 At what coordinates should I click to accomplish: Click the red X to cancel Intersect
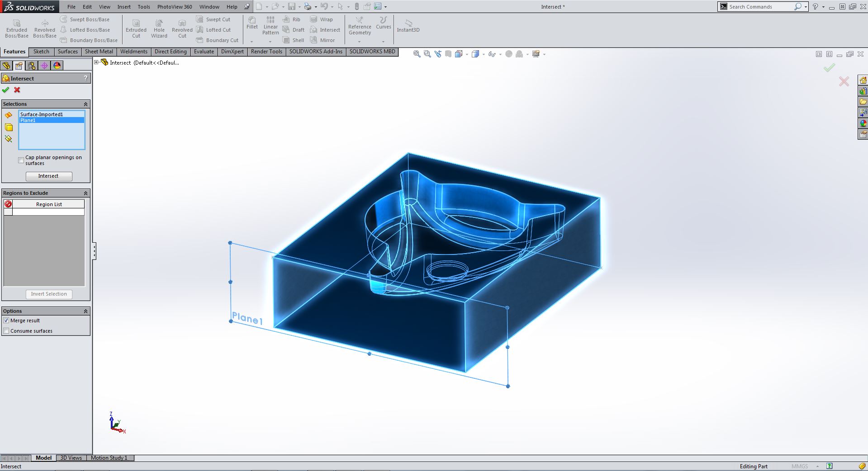click(17, 90)
